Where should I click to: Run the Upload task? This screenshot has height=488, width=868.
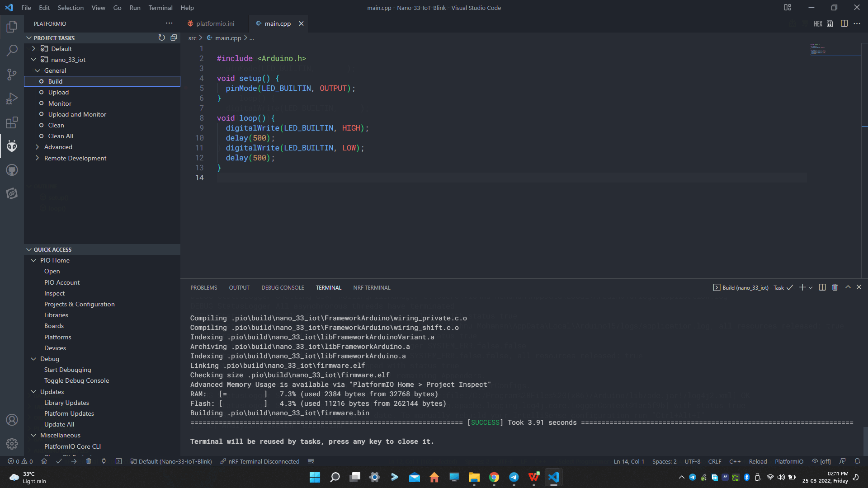click(x=102, y=92)
